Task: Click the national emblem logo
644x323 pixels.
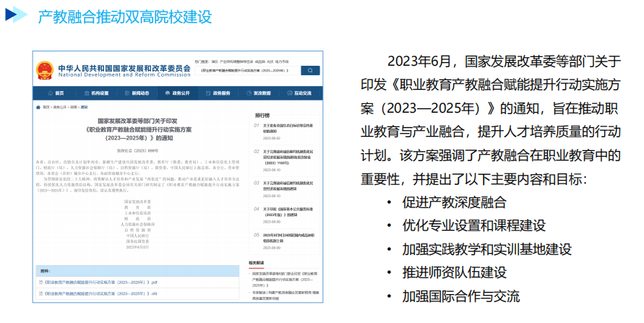Action: coord(45,71)
